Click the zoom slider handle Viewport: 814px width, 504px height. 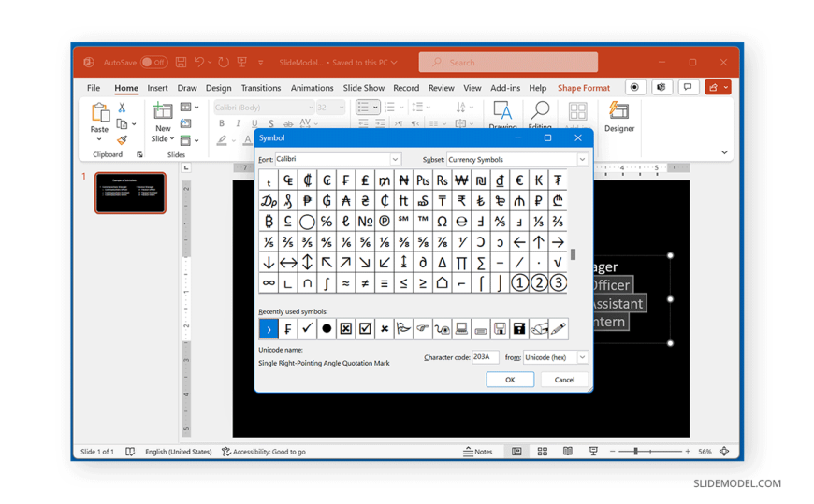coord(635,452)
